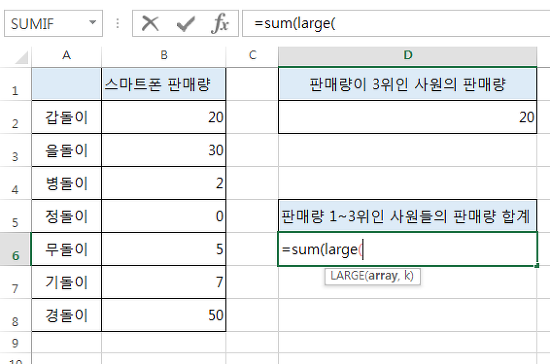
Task: Select row 5 header
Action: coord(15,216)
